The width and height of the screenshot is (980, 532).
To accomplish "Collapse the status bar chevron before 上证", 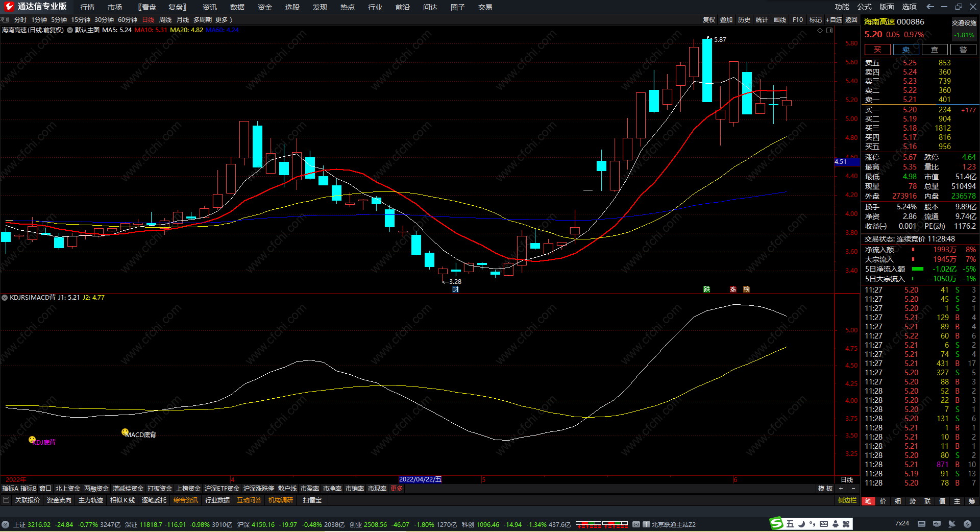I will (5, 524).
